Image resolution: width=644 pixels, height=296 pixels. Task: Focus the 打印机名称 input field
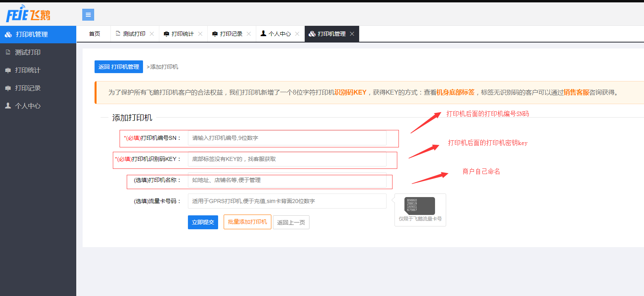coord(287,180)
